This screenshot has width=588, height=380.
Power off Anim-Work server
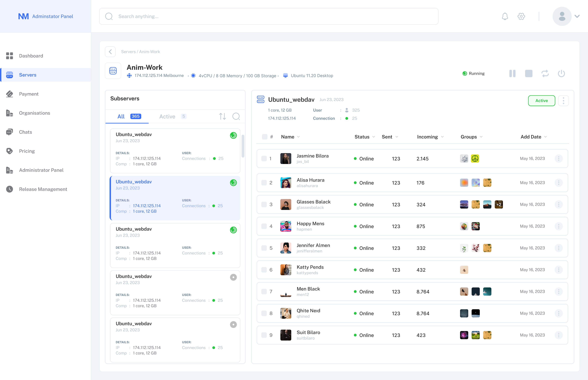coord(561,73)
